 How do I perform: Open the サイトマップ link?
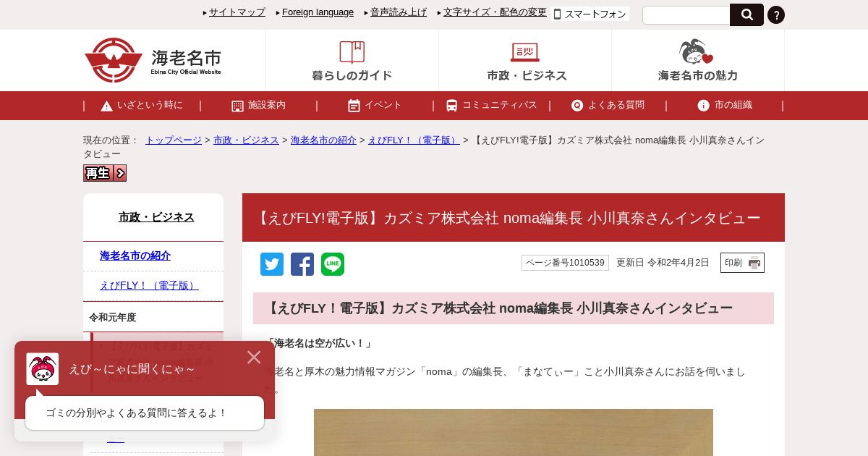pos(237,12)
